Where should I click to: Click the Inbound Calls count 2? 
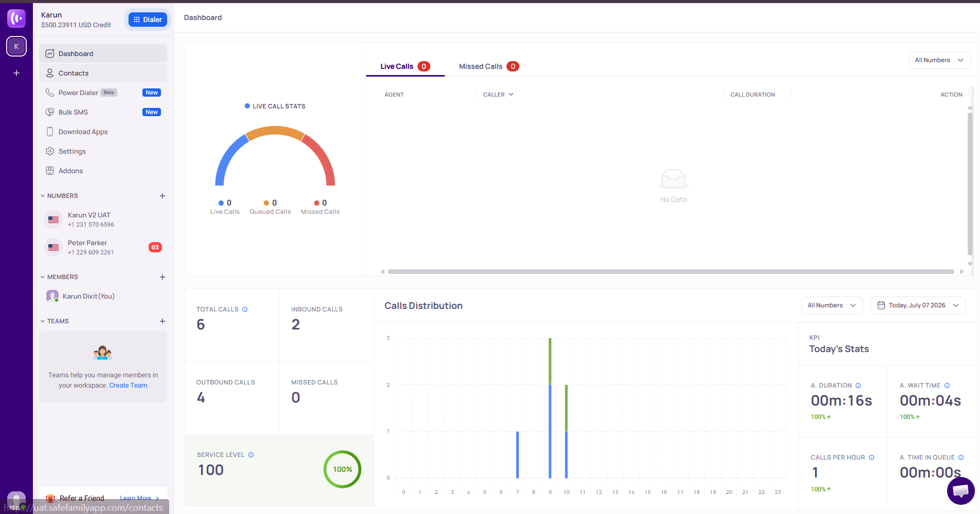296,324
